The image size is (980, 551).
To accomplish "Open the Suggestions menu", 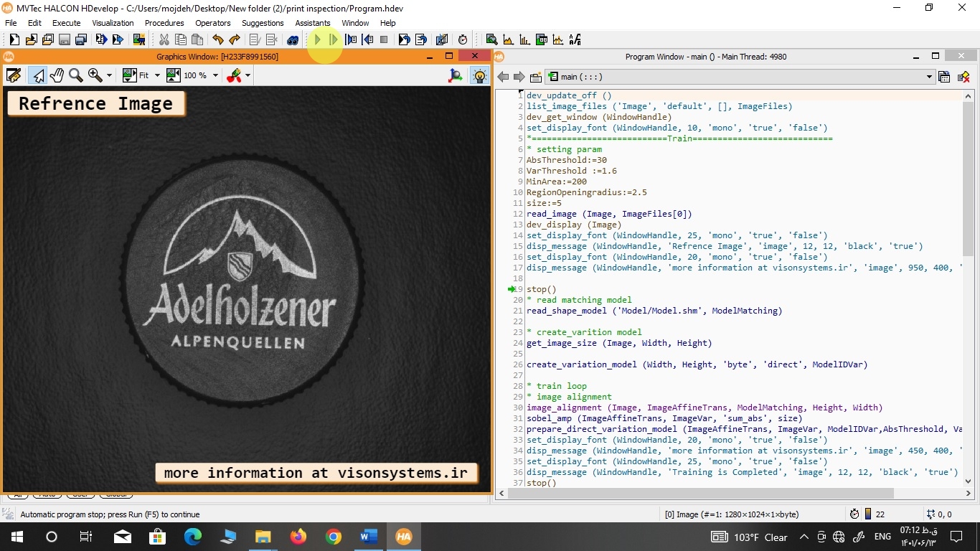I will click(x=263, y=23).
